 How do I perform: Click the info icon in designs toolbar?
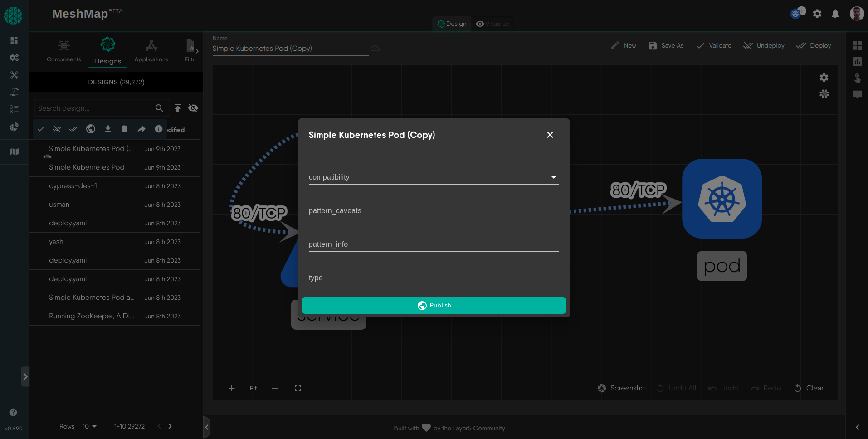point(158,129)
